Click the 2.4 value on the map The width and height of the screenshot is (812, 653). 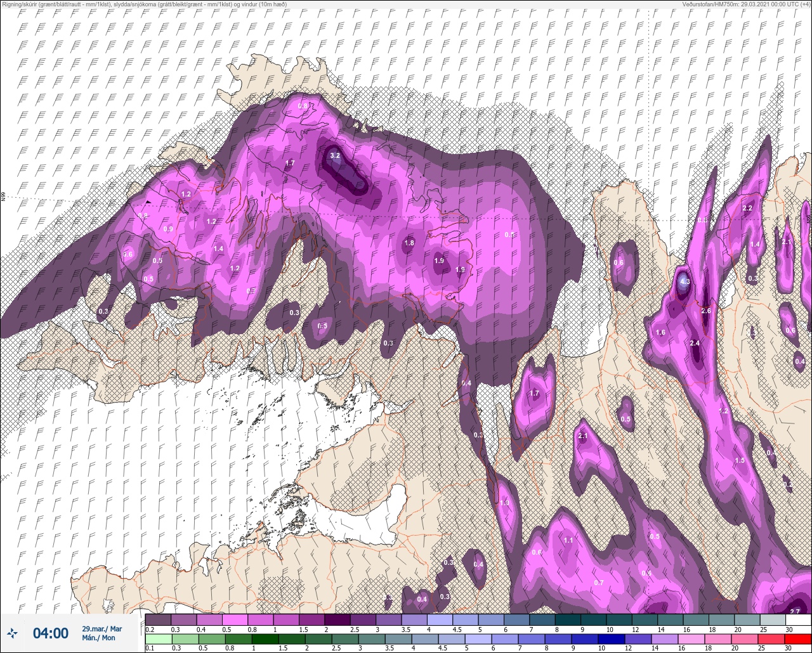[695, 343]
